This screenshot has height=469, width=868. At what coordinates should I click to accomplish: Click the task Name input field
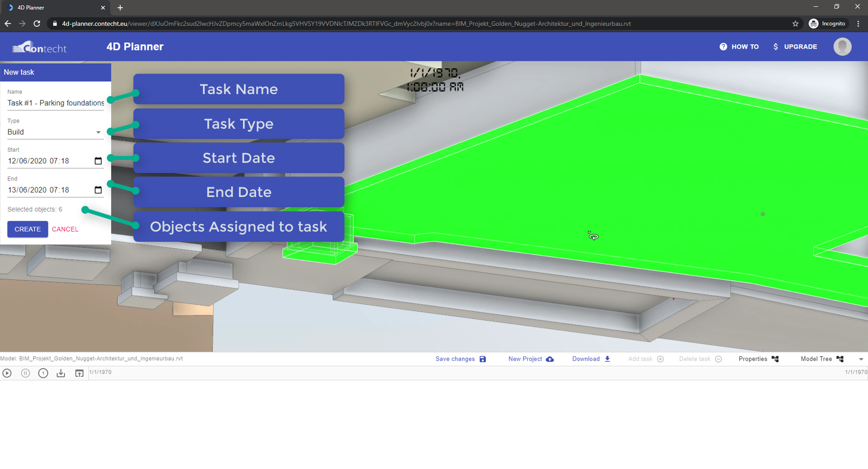[x=55, y=103]
